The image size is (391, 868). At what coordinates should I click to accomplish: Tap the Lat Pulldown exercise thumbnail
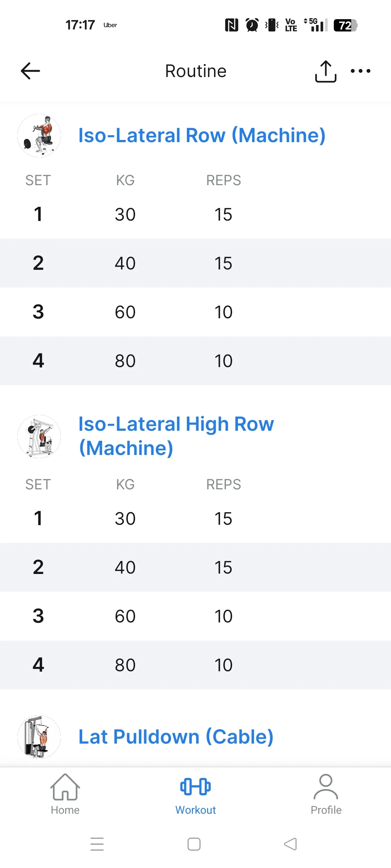(x=39, y=737)
